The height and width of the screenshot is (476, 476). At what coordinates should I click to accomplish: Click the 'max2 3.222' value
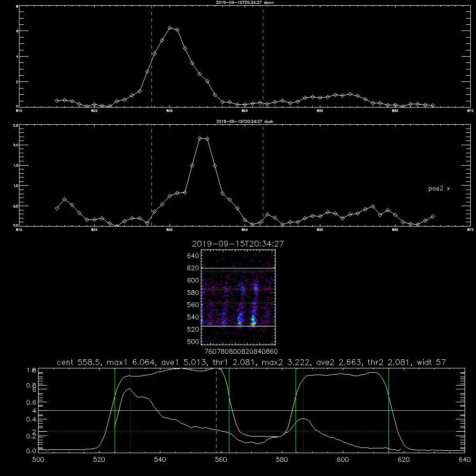(285, 362)
